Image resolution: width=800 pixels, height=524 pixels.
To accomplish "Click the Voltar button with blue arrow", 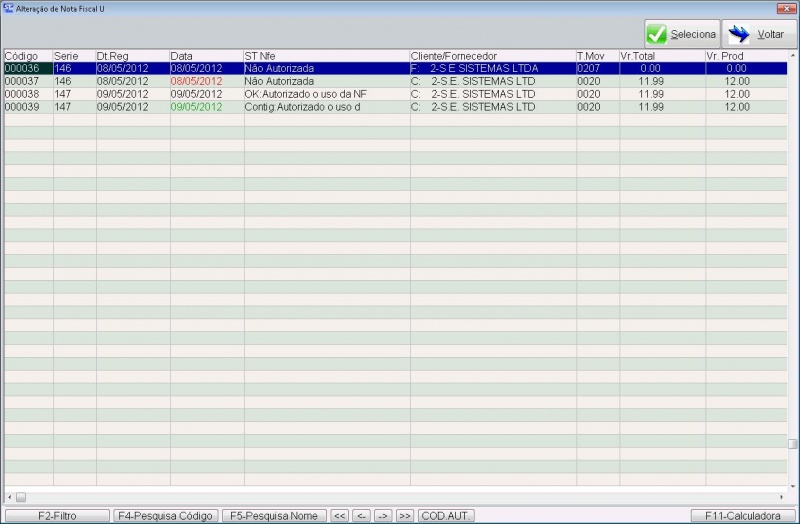I will tap(759, 34).
